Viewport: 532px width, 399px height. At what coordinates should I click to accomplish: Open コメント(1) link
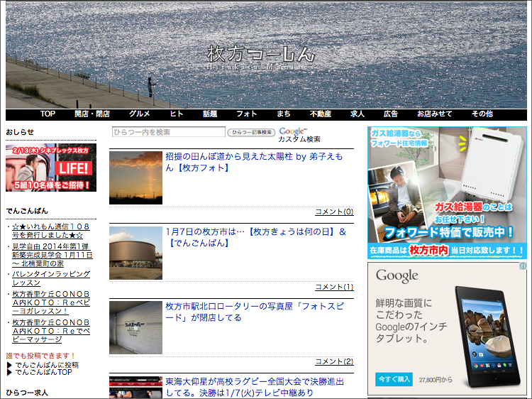334,287
